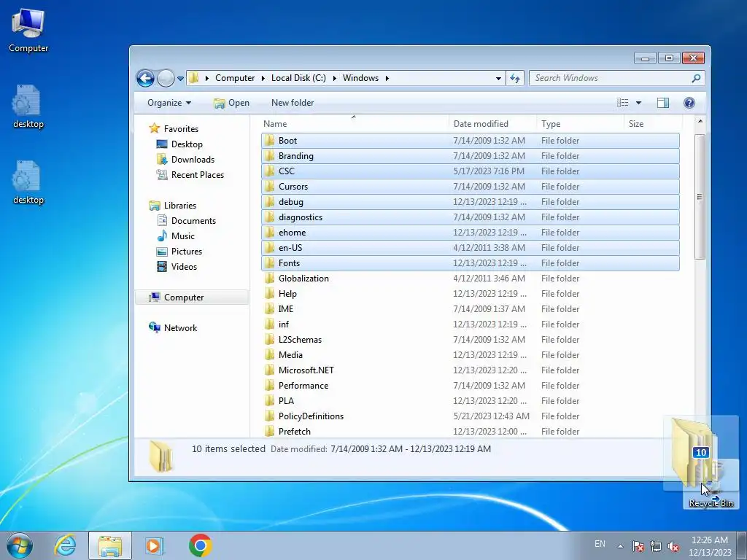Click the Search Windows input field

pos(610,78)
